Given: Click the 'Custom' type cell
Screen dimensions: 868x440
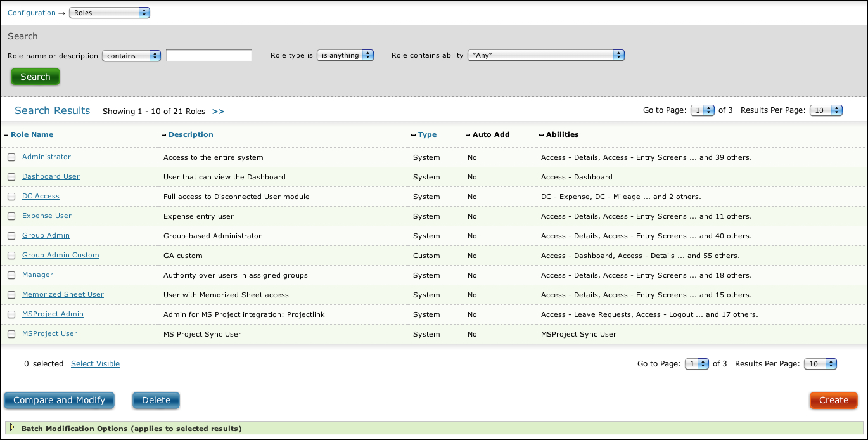Looking at the screenshot, I should 426,256.
